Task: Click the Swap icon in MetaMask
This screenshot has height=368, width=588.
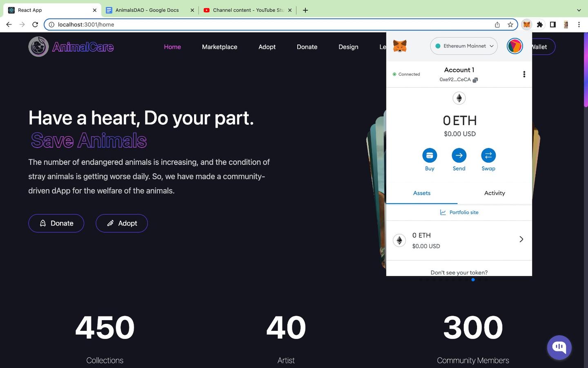Action: click(x=488, y=155)
